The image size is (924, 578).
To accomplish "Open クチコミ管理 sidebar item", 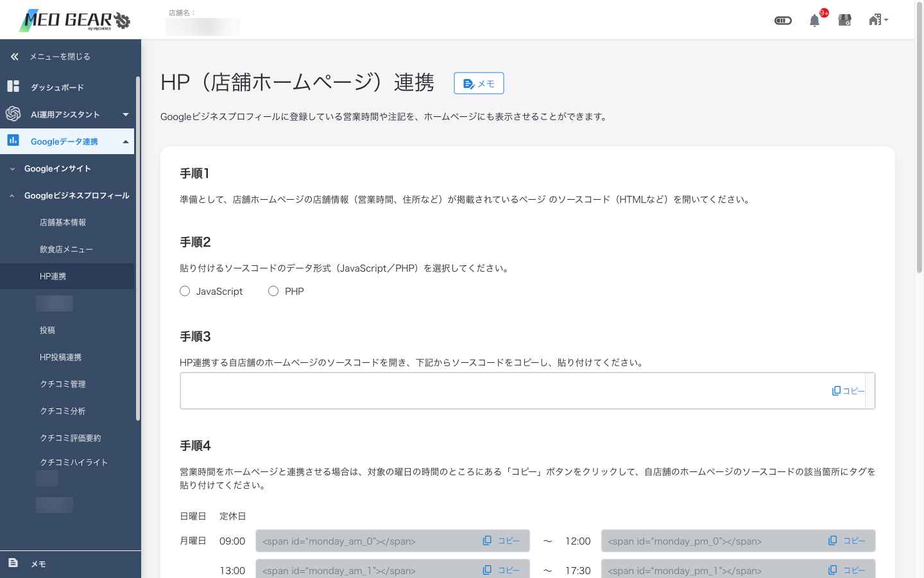I will click(x=63, y=384).
